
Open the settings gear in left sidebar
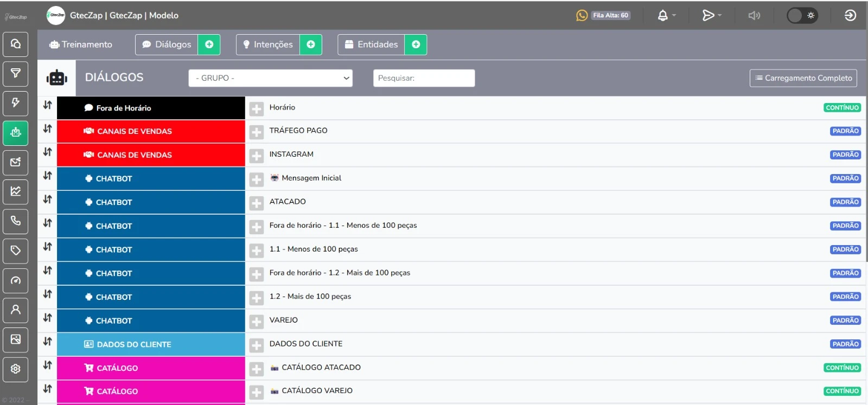(15, 369)
